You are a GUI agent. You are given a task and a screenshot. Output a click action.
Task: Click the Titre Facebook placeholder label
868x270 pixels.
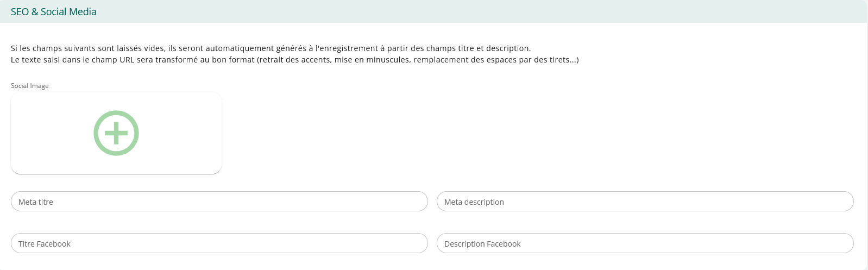click(45, 244)
